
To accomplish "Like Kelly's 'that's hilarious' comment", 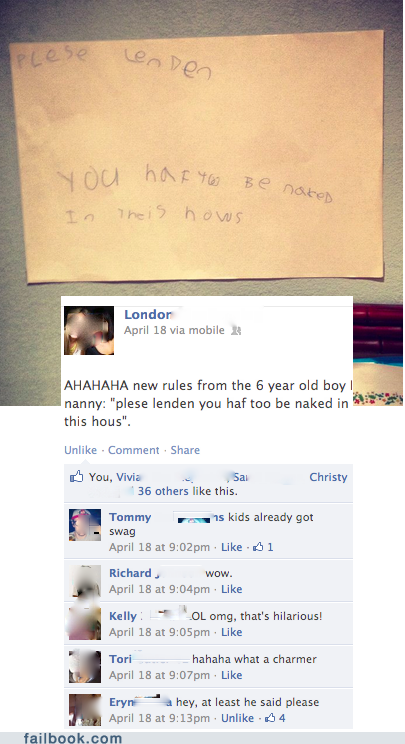I will pyautogui.click(x=232, y=632).
